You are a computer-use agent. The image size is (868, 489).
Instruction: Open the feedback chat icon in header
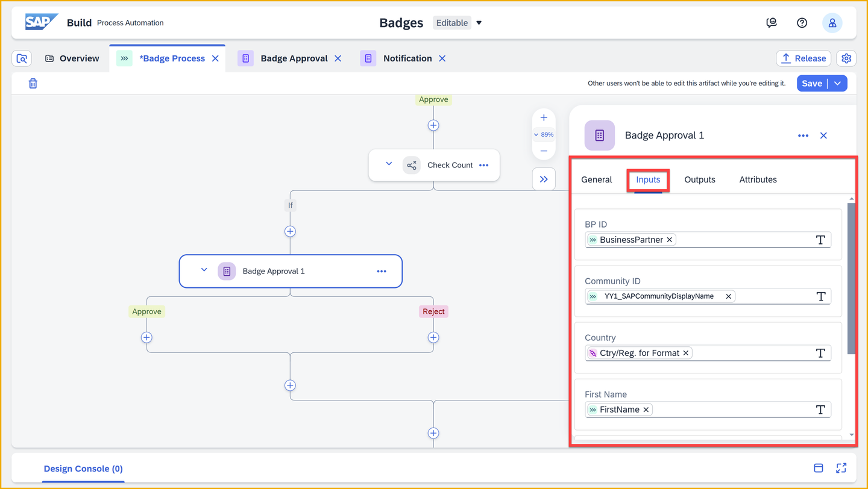coord(772,23)
